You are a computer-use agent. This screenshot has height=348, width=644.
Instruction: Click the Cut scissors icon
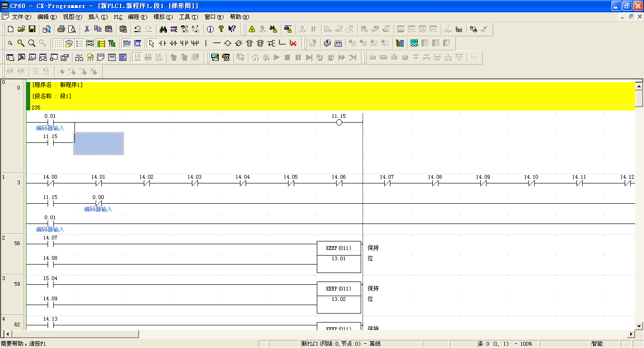click(x=87, y=29)
